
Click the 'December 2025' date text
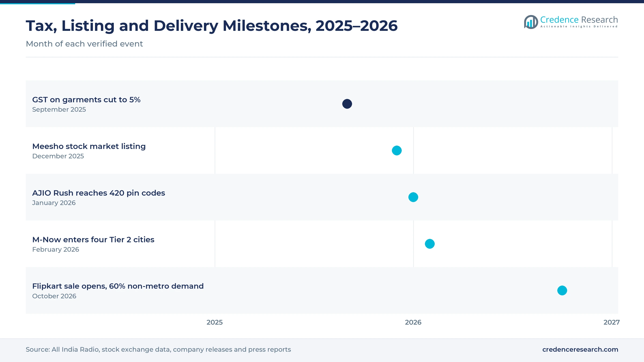click(x=58, y=156)
